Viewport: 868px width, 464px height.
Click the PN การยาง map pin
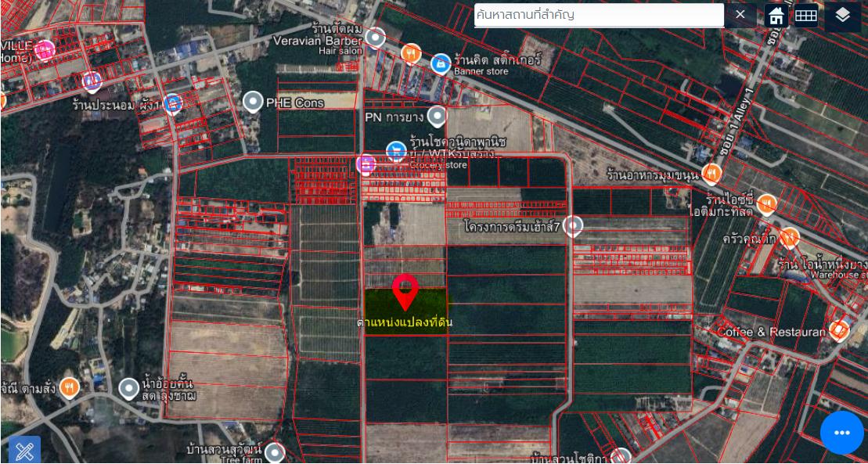(x=437, y=117)
